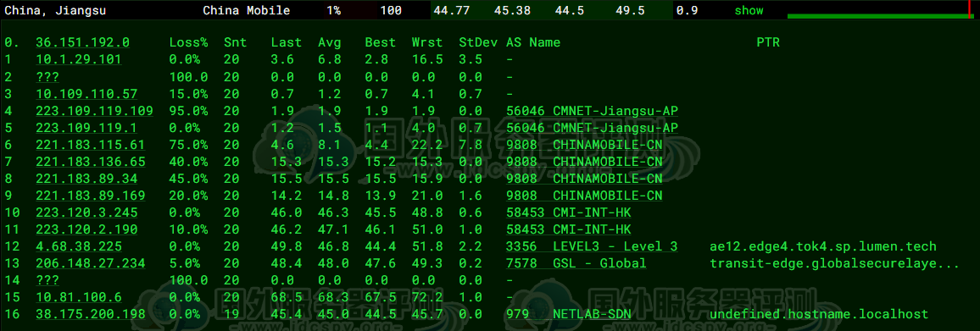Open AS 9808 CHINAMOBILE-CN on hop 6
Viewport: 980px width, 331px height.
click(x=584, y=144)
